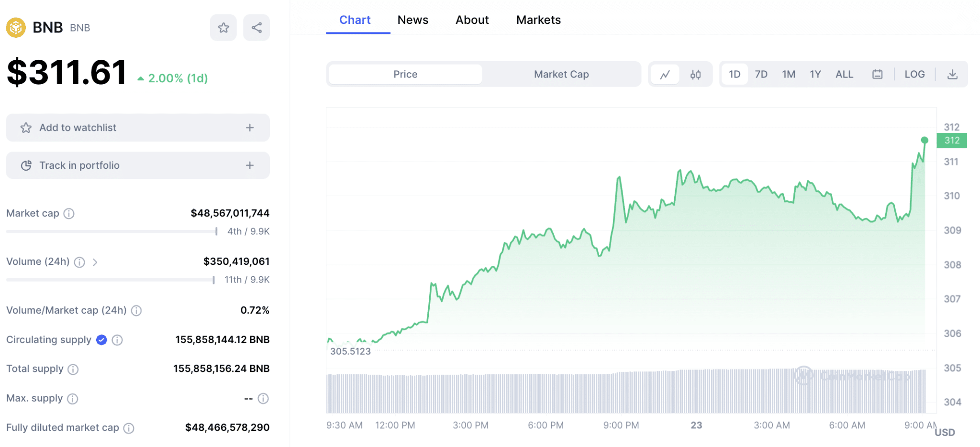
Task: Click Add to watchlist
Action: click(137, 128)
